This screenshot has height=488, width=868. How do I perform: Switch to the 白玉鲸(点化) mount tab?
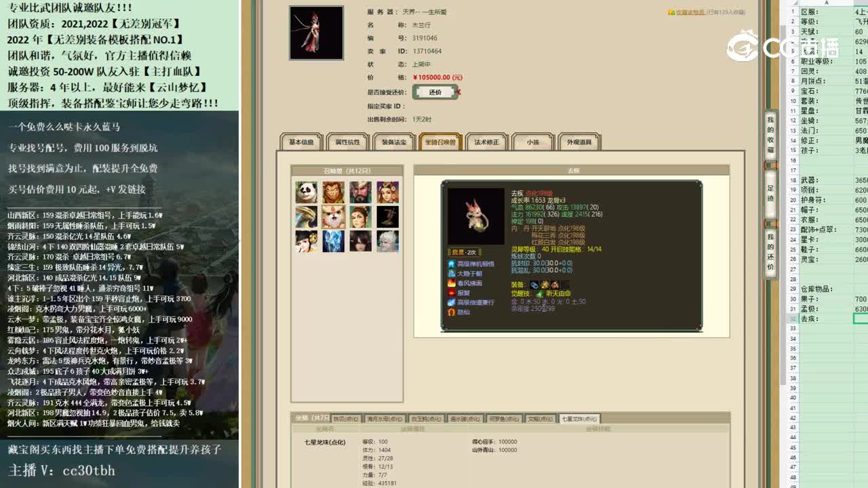click(427, 419)
